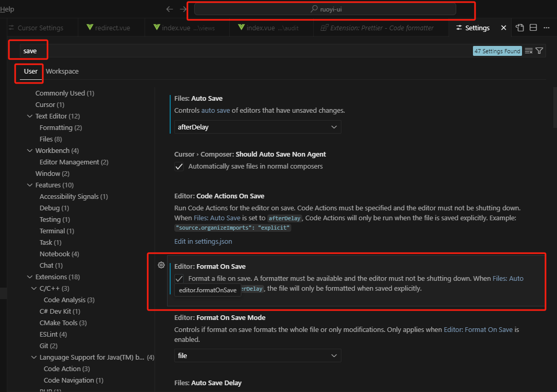The height and width of the screenshot is (392, 557).
Task: Collapse Language Support for Java node
Action: pos(34,357)
